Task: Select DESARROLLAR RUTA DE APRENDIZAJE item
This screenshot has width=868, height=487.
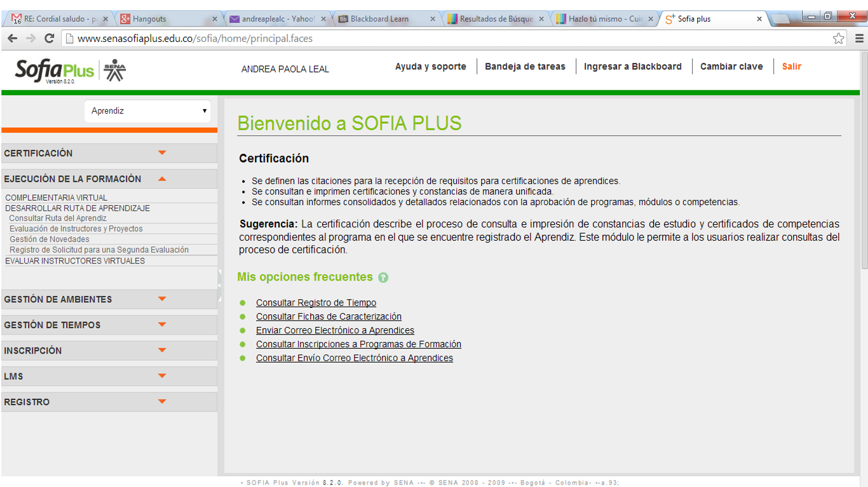Action: pyautogui.click(x=78, y=208)
